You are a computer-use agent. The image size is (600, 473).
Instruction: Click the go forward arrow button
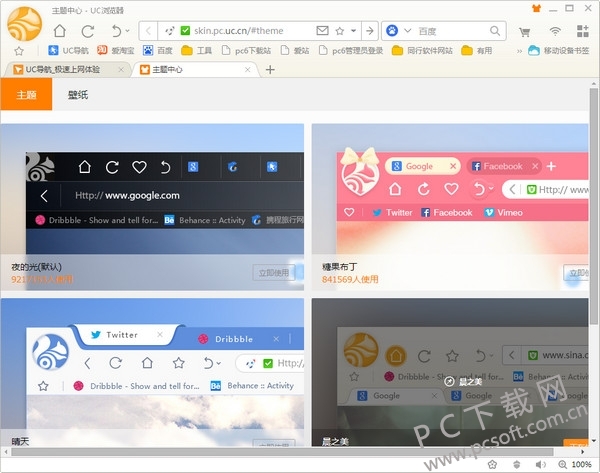click(x=370, y=31)
